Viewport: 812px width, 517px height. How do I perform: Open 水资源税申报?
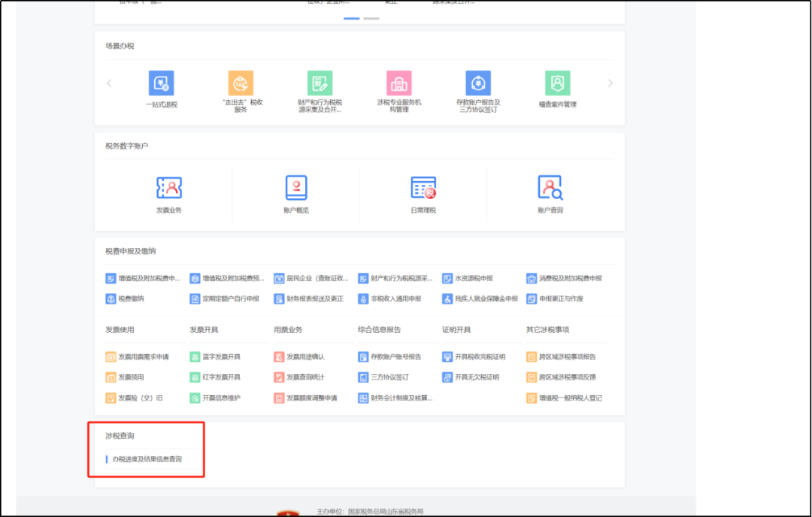pyautogui.click(x=468, y=279)
